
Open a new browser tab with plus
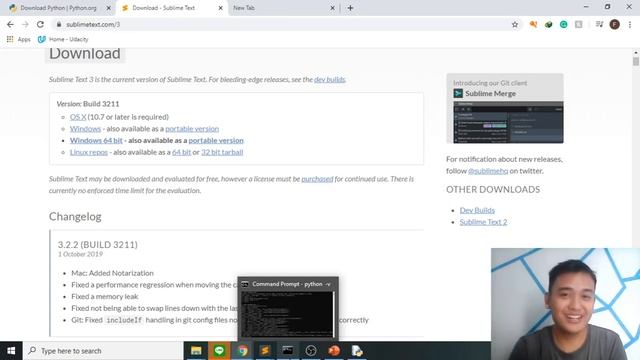(x=350, y=8)
